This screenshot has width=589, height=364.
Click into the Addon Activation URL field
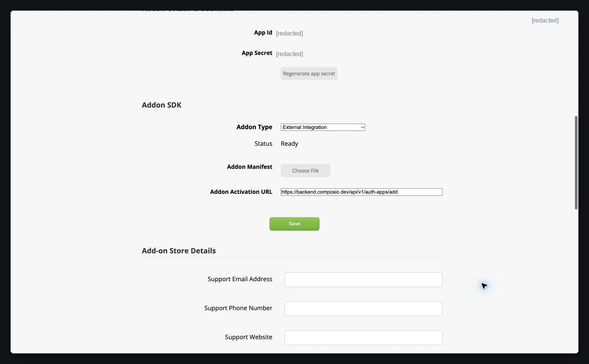click(362, 192)
